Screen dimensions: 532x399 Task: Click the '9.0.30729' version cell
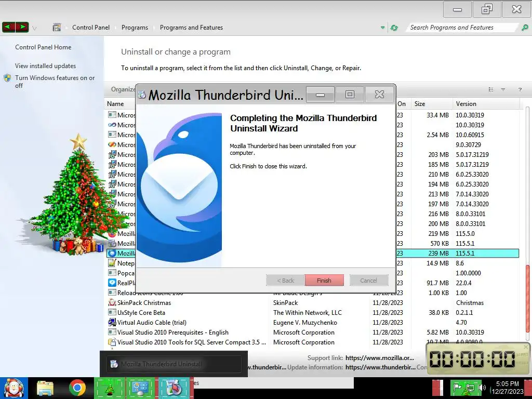[468, 144]
